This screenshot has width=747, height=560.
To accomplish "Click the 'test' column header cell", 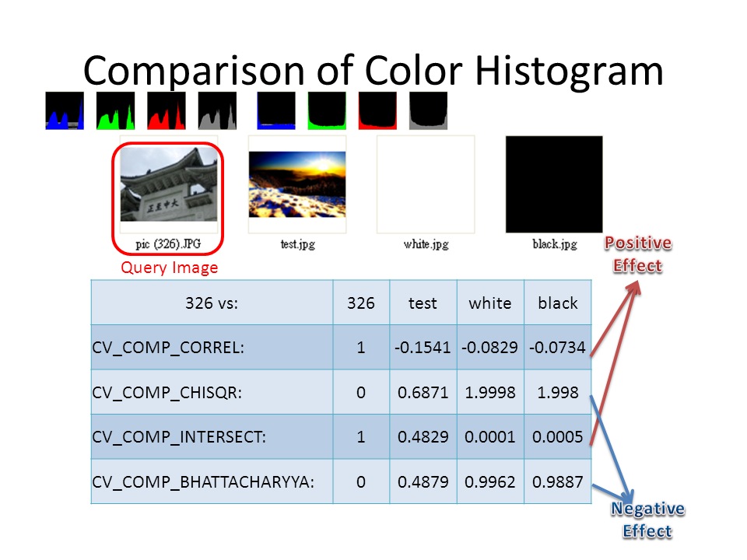I will 423,303.
